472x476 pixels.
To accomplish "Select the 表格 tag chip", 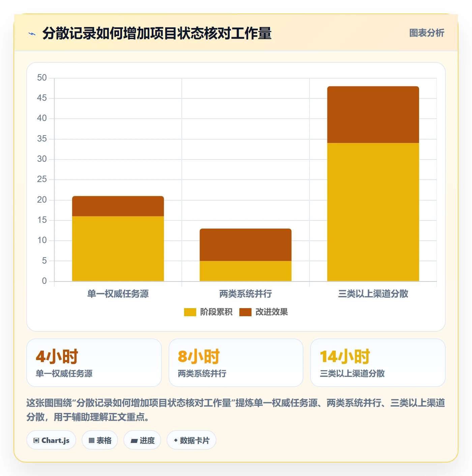I will coord(100,440).
